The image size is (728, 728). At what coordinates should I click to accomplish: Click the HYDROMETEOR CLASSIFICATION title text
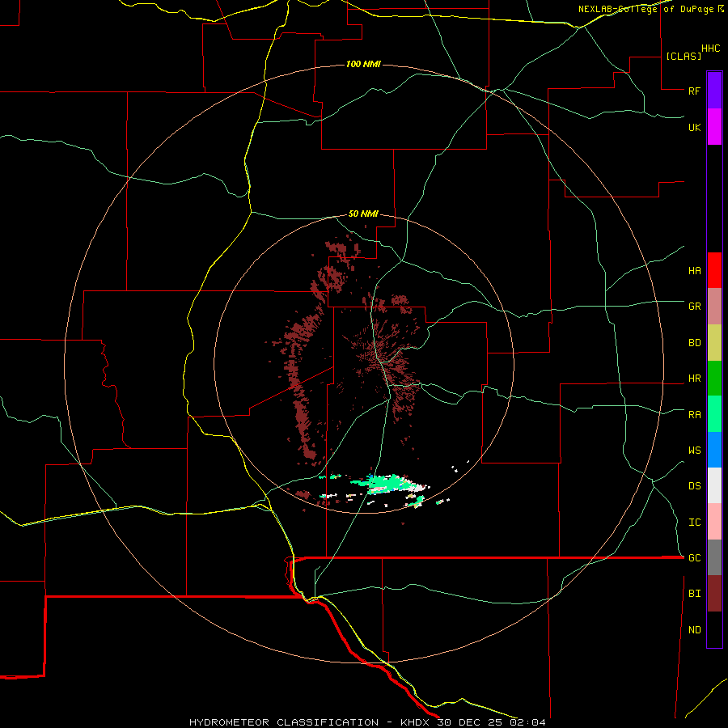pos(284,722)
